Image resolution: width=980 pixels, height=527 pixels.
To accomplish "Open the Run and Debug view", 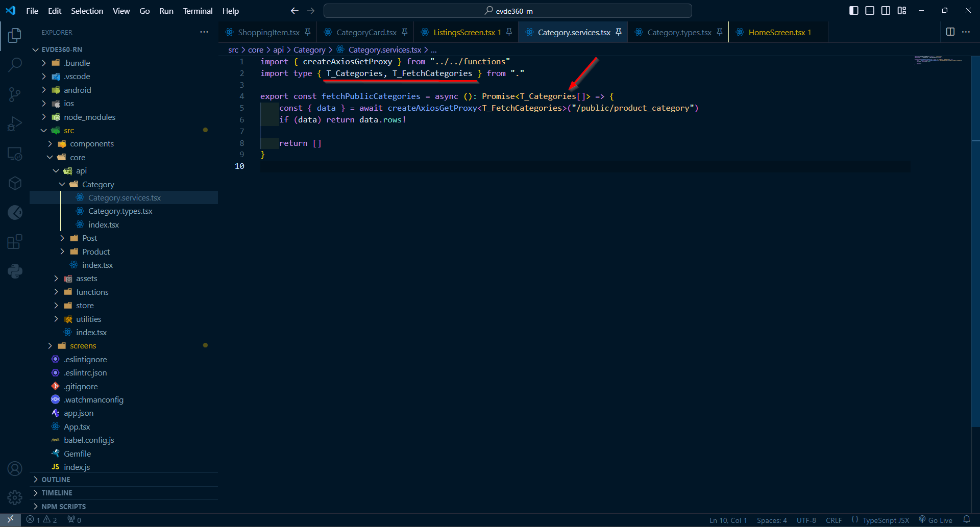I will point(15,124).
